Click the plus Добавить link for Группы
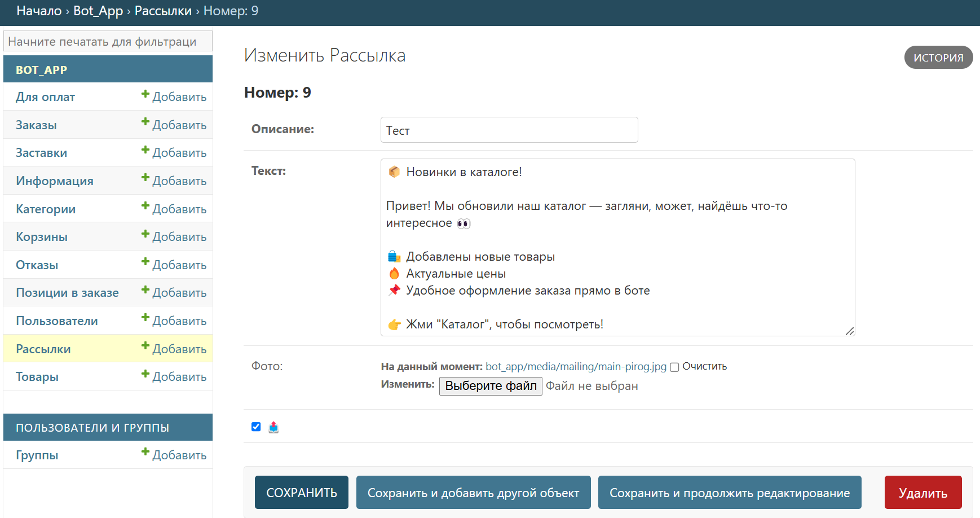 point(174,455)
